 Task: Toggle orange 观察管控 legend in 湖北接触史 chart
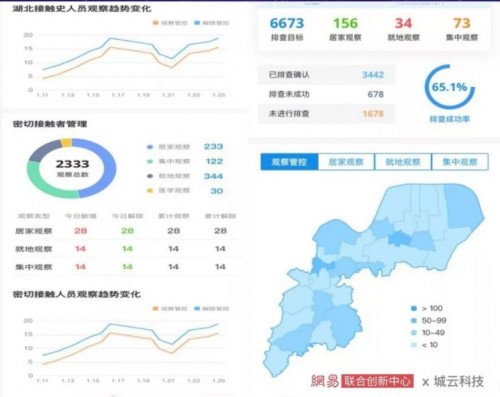(x=170, y=23)
